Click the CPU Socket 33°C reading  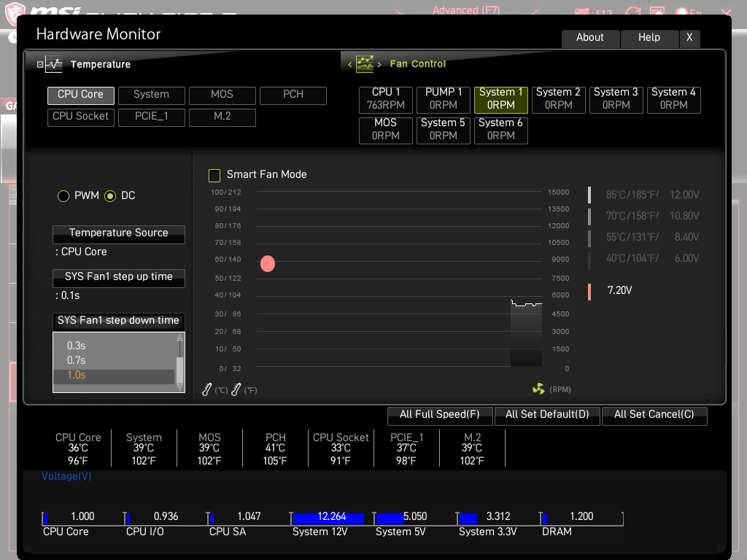click(x=341, y=448)
